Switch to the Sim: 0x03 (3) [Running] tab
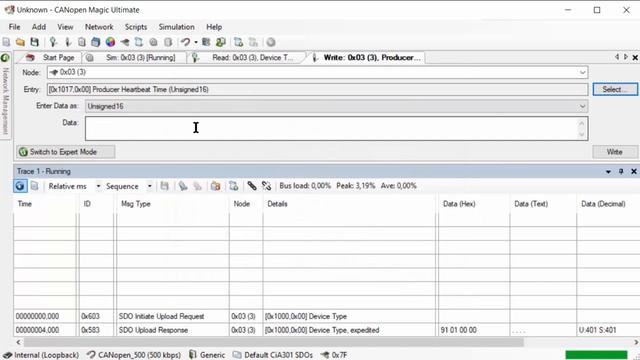The image size is (640, 360). click(x=135, y=58)
